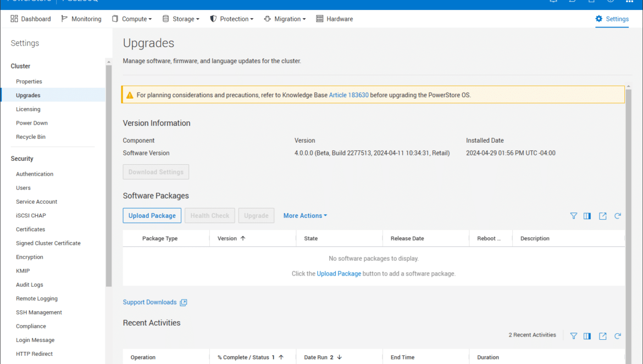Sort by the Operation column
643x364 pixels.
[143, 357]
